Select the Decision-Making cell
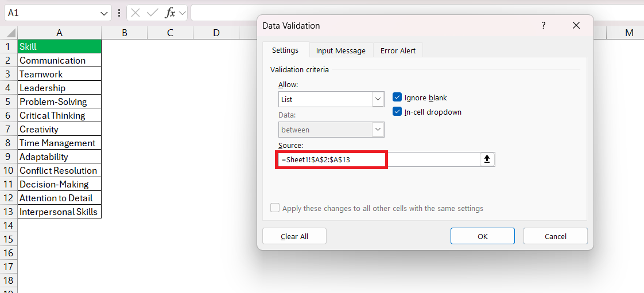The image size is (644, 293). [60, 184]
